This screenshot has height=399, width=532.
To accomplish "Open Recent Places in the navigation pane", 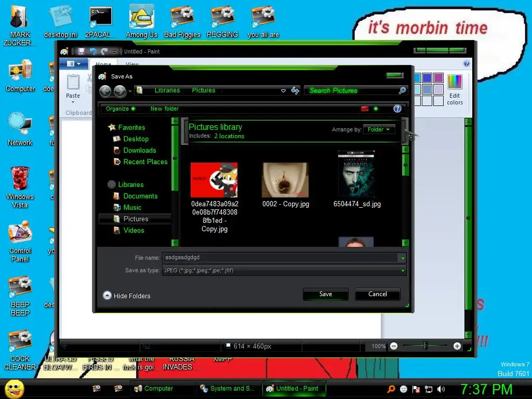I will (x=145, y=162).
